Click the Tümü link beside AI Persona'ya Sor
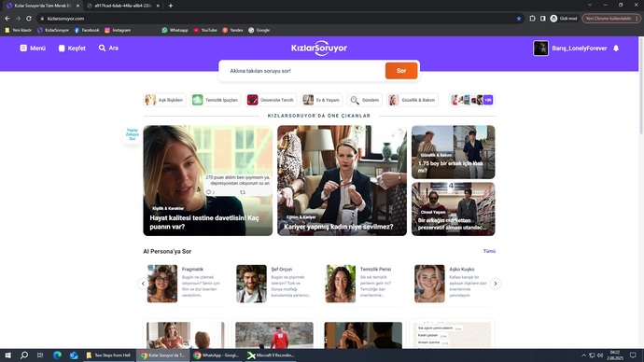This screenshot has height=362, width=644. (x=489, y=251)
